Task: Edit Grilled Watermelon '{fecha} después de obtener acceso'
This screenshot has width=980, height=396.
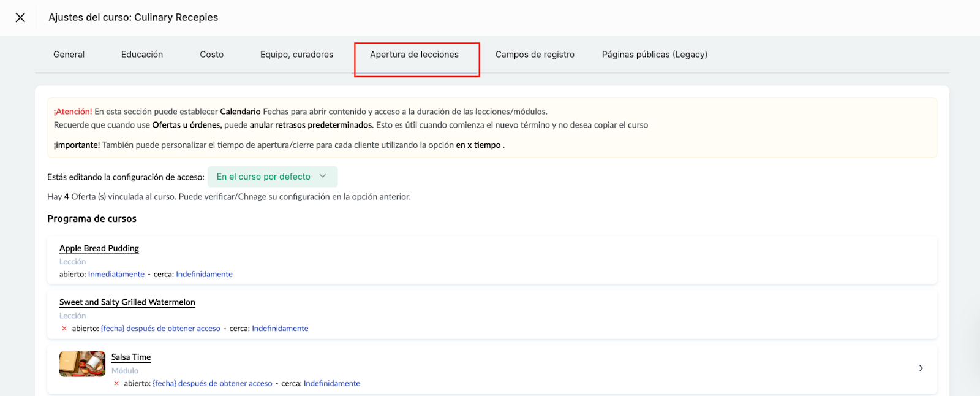Action: point(160,329)
